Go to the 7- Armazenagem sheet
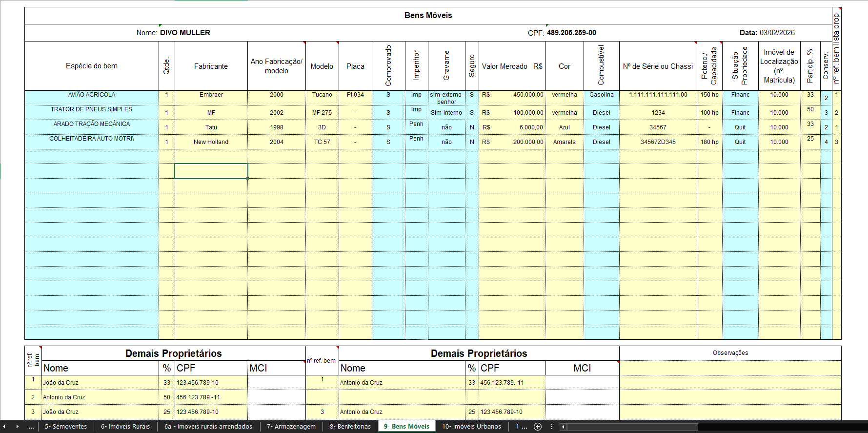868x433 pixels. [291, 427]
